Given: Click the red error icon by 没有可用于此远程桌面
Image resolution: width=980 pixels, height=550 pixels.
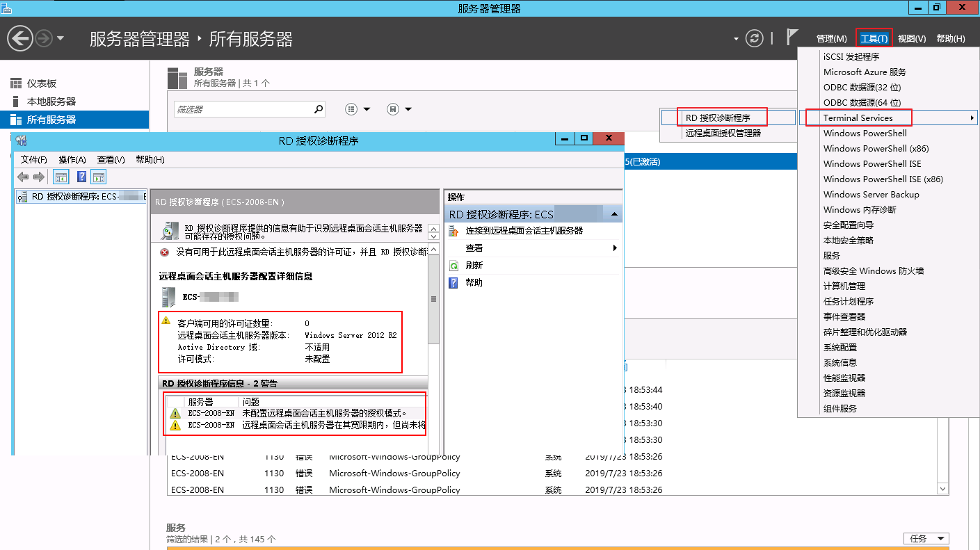Looking at the screenshot, I should (165, 252).
